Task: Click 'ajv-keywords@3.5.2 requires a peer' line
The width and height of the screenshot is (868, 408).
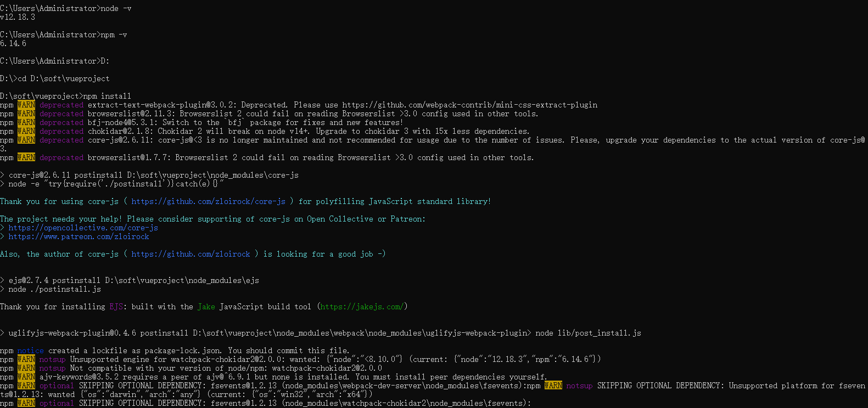Action: (x=273, y=377)
